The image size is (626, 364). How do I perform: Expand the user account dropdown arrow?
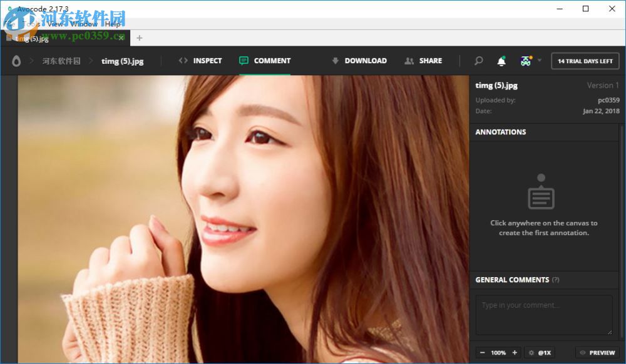[540, 60]
